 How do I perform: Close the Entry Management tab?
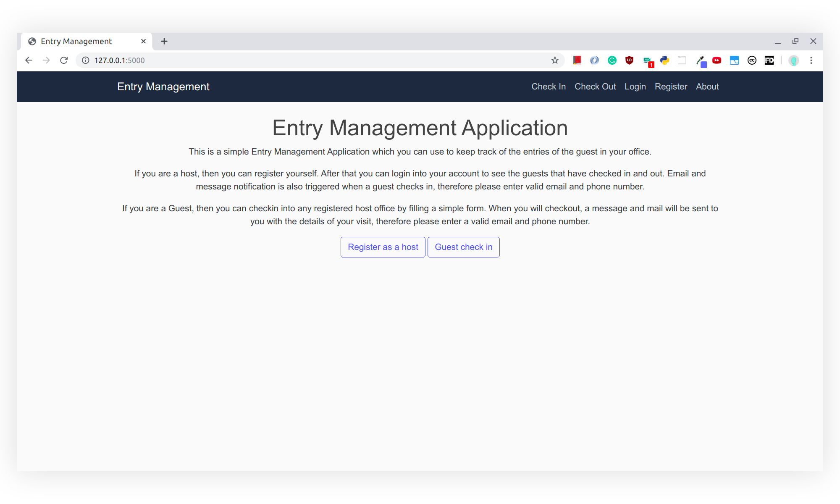pyautogui.click(x=143, y=41)
